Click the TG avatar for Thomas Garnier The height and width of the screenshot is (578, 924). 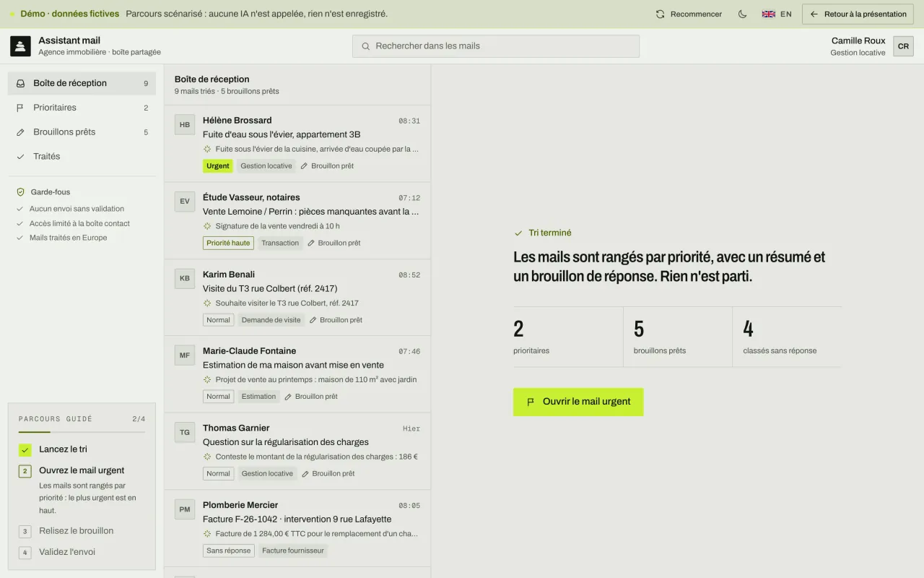185,432
